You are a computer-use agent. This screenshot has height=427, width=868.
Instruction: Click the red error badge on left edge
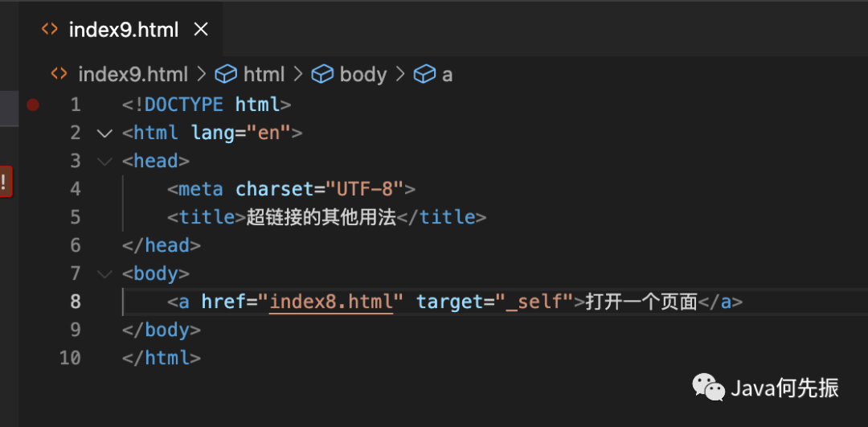(x=5, y=181)
